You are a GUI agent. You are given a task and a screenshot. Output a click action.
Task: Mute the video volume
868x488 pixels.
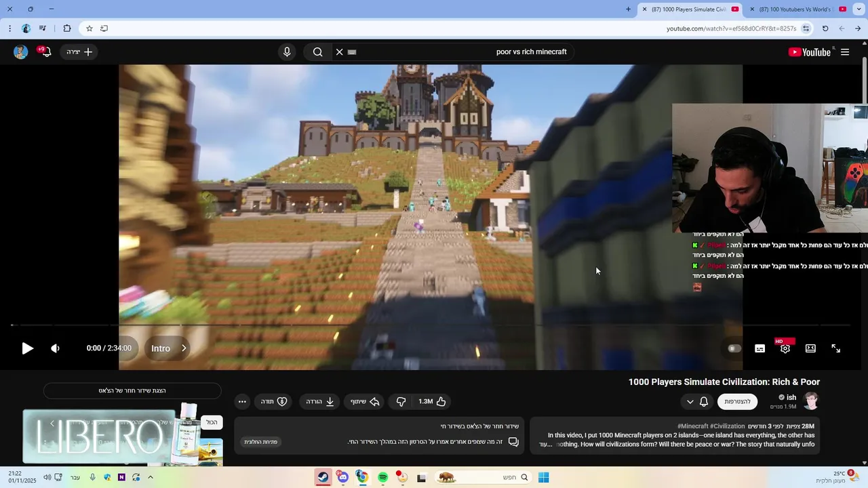[56, 348]
